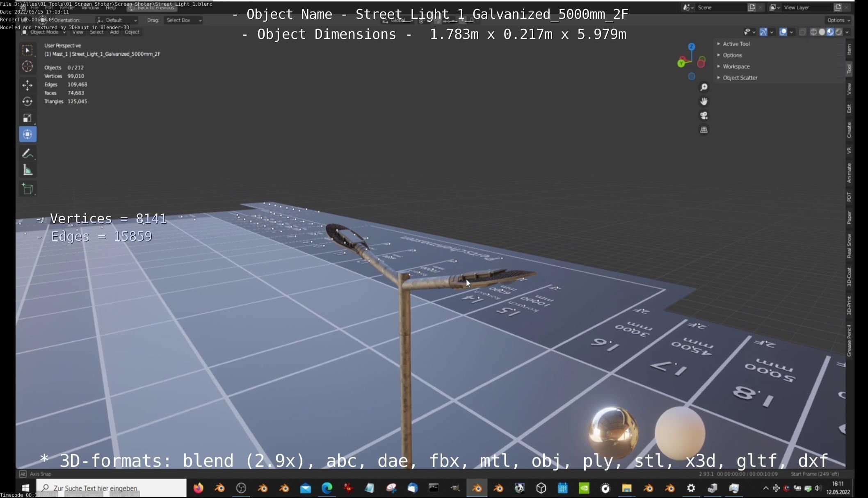Open the Orientation Default dropdown
Image resolution: width=868 pixels, height=498 pixels.
(117, 20)
